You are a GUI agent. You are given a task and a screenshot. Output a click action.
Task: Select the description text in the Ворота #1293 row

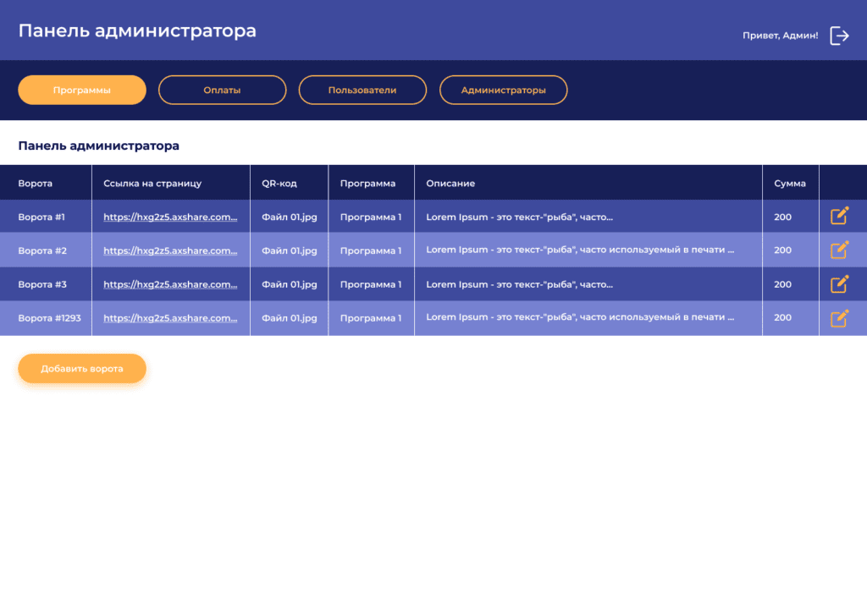click(580, 317)
